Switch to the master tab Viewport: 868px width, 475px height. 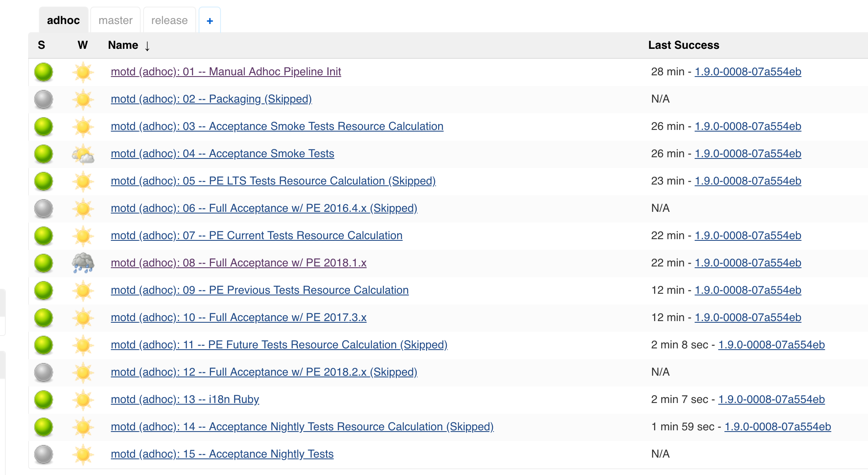tap(115, 21)
